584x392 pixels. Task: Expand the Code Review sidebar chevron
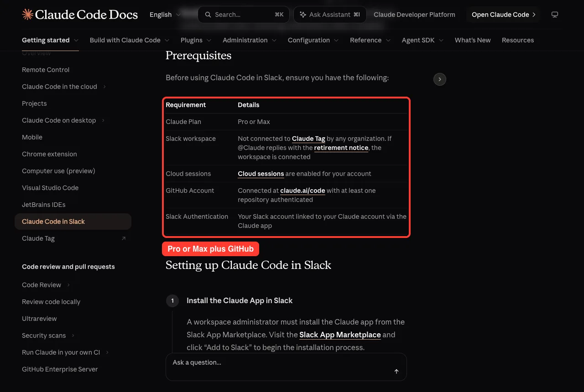[x=68, y=285]
